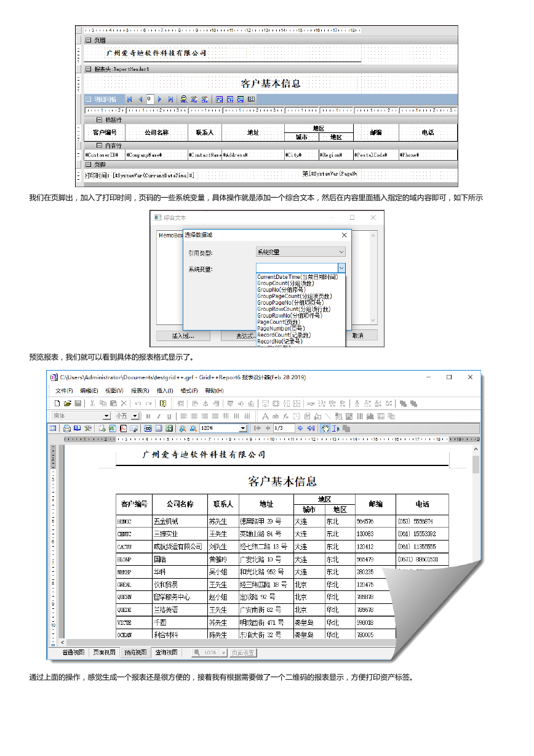Click the Copy icon in designer toolbar

(x=103, y=403)
